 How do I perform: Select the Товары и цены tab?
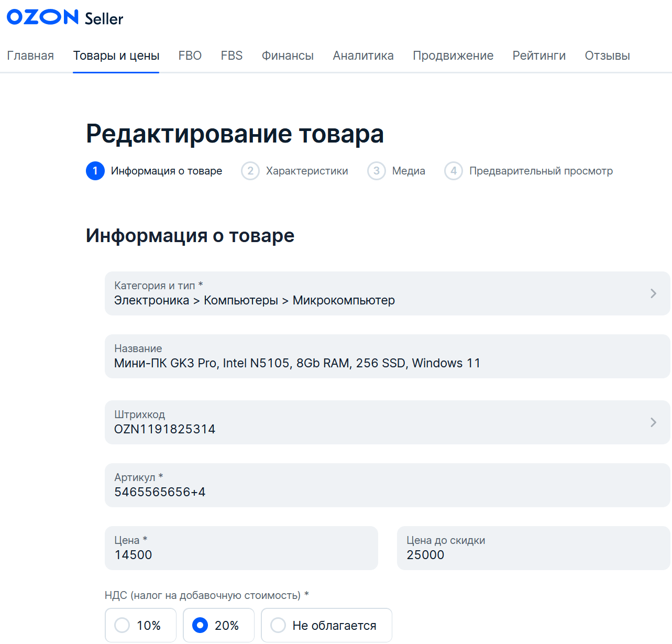coord(116,56)
